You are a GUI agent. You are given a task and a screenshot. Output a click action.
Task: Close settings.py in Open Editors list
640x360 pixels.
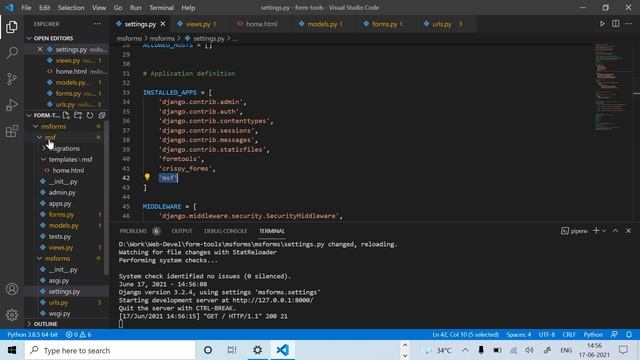[40, 49]
